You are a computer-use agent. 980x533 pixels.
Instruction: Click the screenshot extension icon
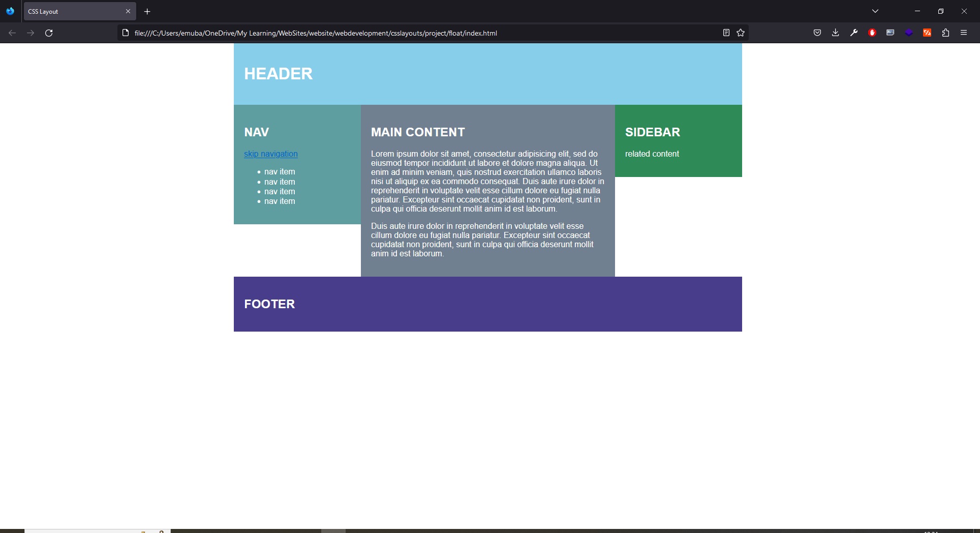pyautogui.click(x=891, y=33)
